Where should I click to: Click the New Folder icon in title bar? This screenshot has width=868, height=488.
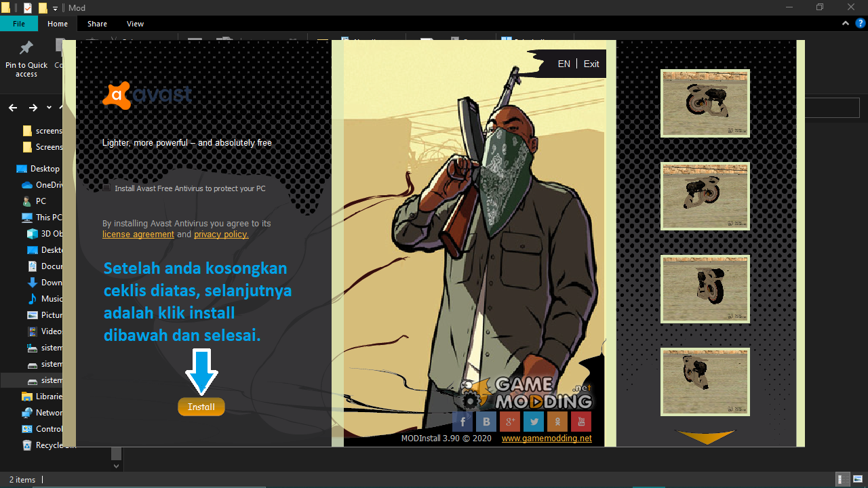coord(43,8)
